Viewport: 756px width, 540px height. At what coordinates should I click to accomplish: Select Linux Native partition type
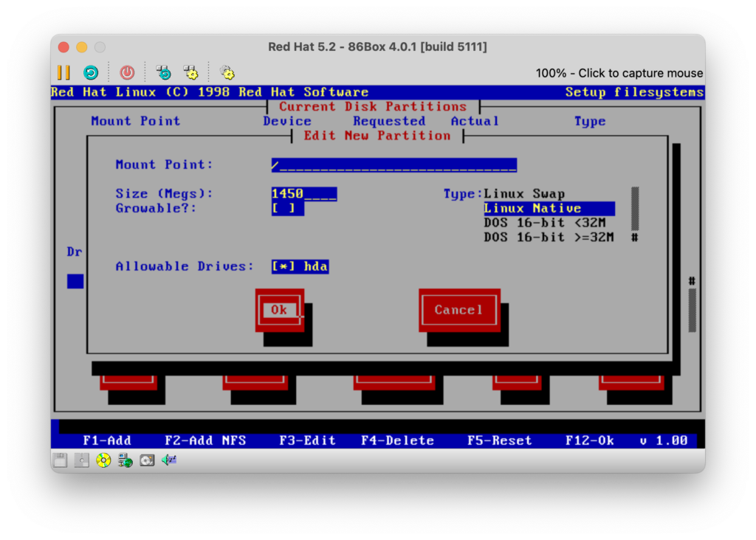tap(549, 208)
